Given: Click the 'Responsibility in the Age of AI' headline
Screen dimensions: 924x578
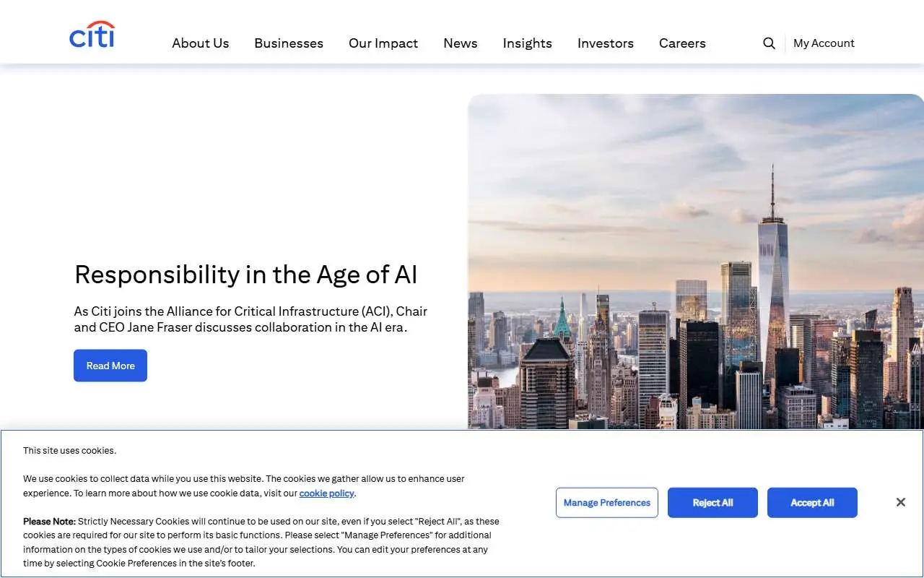Looking at the screenshot, I should (246, 275).
